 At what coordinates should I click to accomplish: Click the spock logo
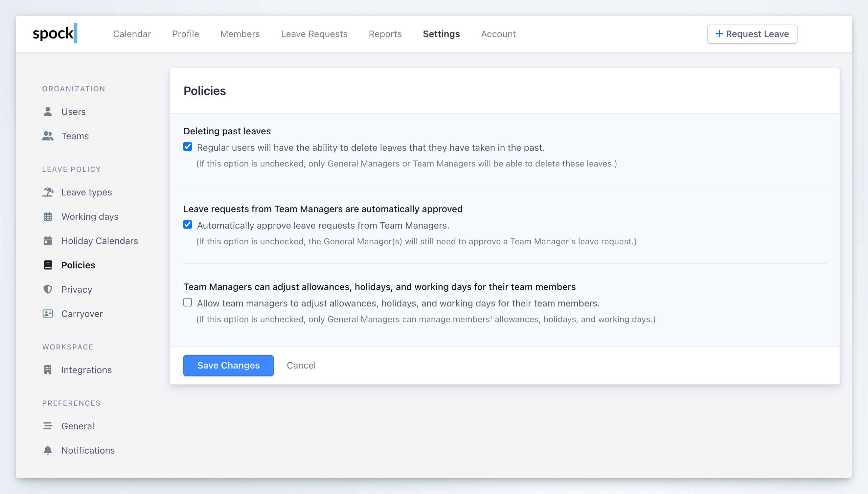tap(55, 34)
